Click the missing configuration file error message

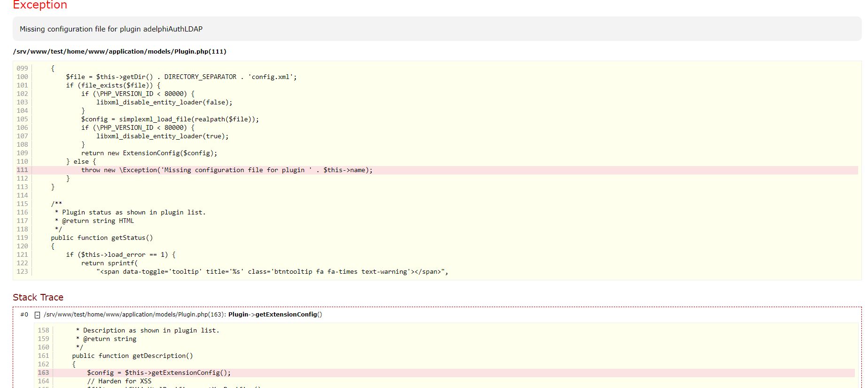111,29
